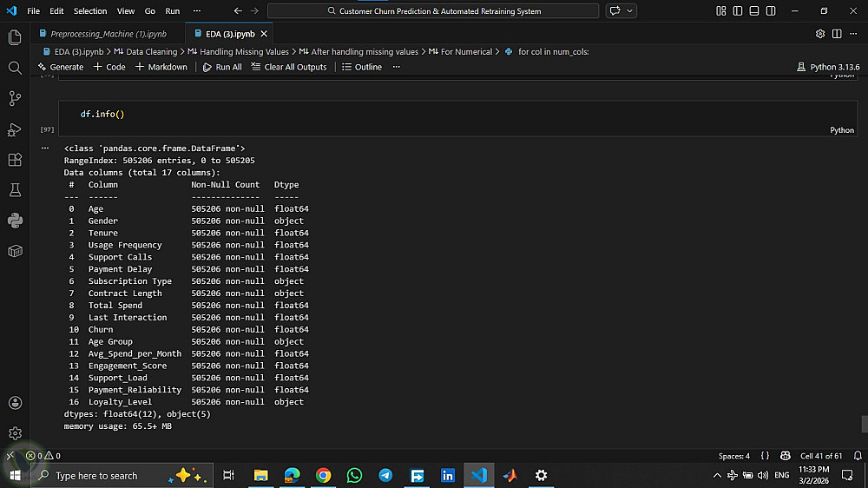Open the dropdown arrow next to Copilot chat

[x=629, y=11]
